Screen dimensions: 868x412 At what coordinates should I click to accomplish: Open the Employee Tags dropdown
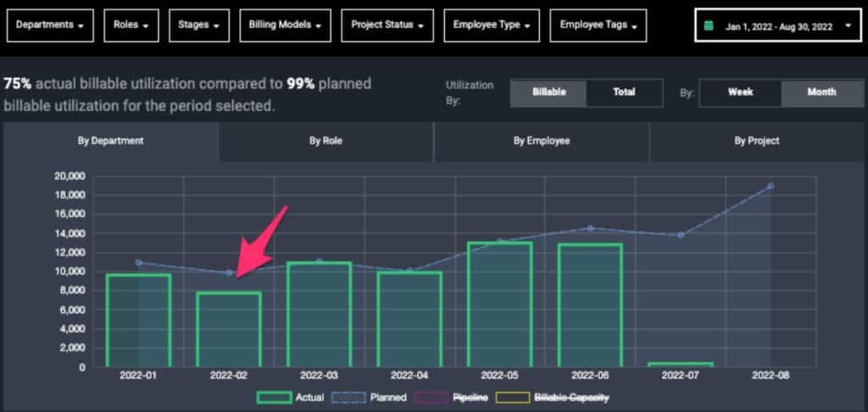pos(598,25)
